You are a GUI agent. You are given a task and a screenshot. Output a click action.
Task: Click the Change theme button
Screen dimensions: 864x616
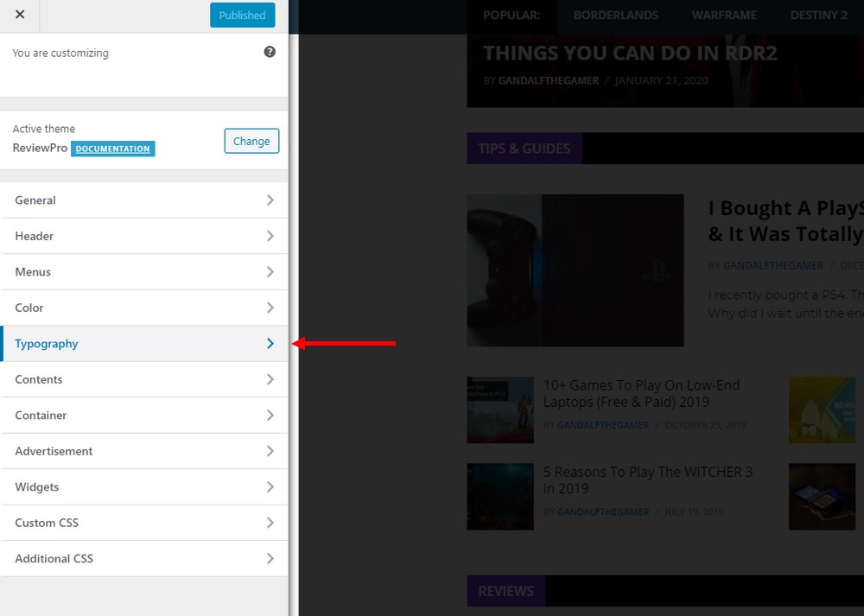[251, 141]
